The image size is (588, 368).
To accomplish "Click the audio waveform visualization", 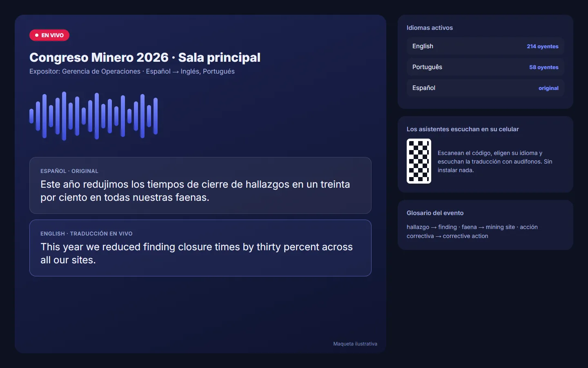I will point(94,116).
